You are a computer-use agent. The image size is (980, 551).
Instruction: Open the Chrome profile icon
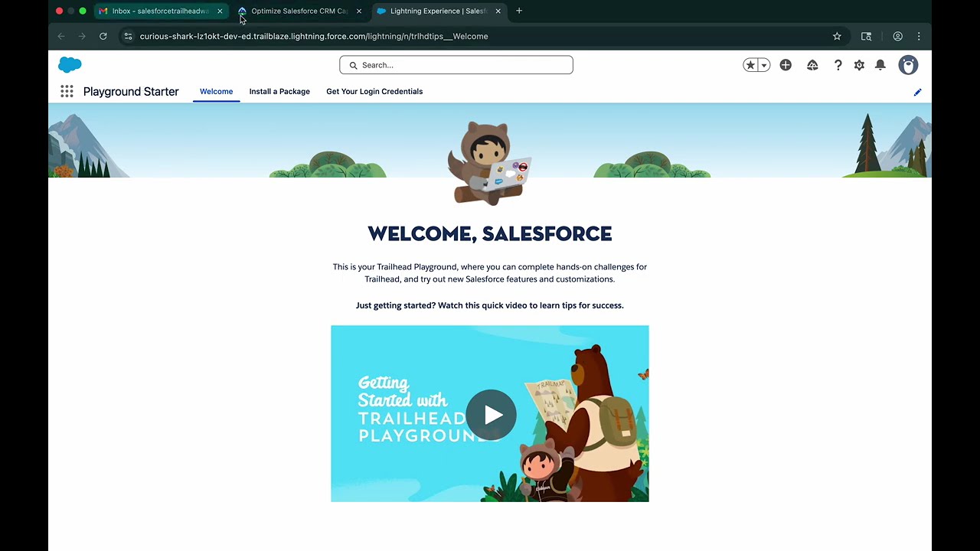coord(898,36)
